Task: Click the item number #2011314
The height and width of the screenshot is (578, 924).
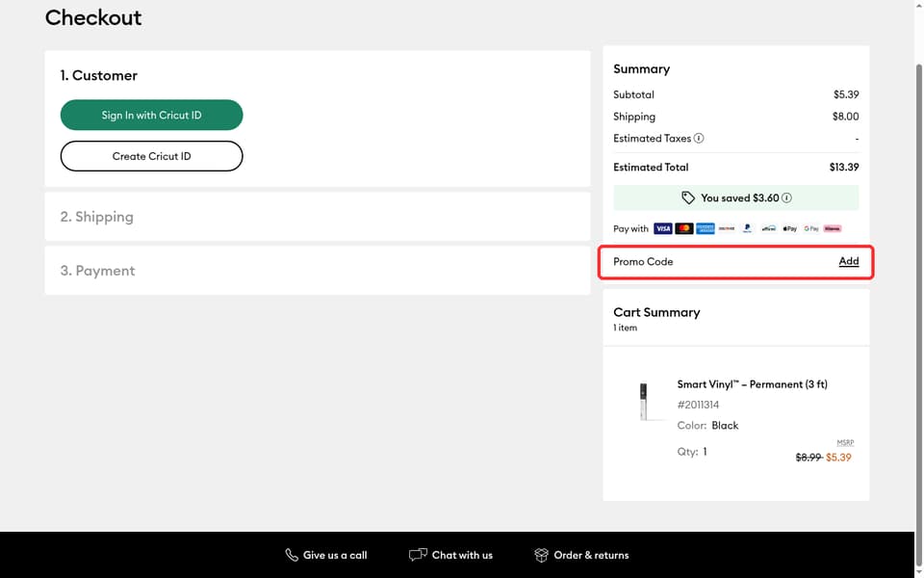Action: pos(698,405)
